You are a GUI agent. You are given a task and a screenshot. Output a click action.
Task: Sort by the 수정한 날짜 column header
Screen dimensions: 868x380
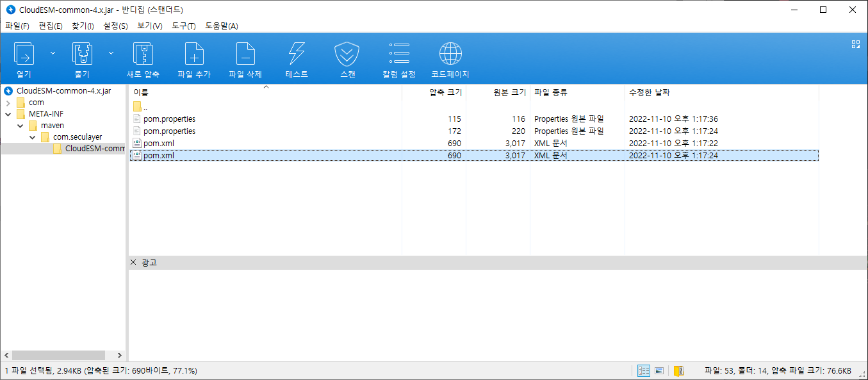click(x=722, y=92)
